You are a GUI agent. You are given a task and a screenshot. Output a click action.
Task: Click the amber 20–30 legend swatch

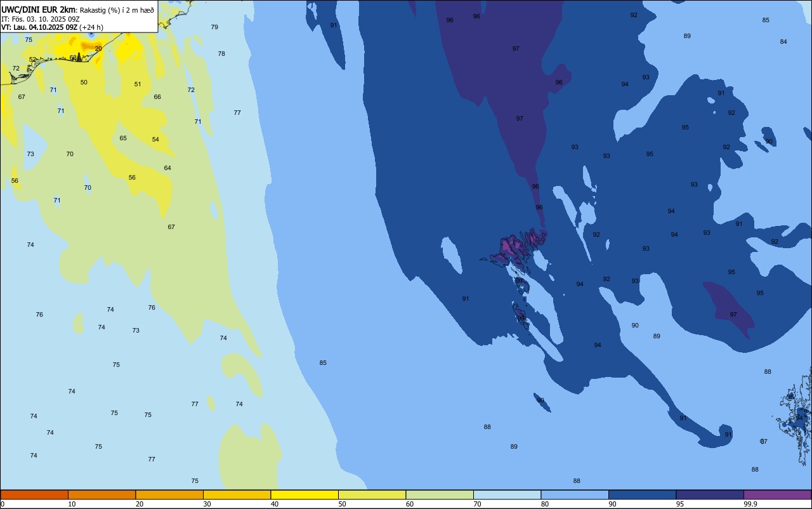(169, 494)
